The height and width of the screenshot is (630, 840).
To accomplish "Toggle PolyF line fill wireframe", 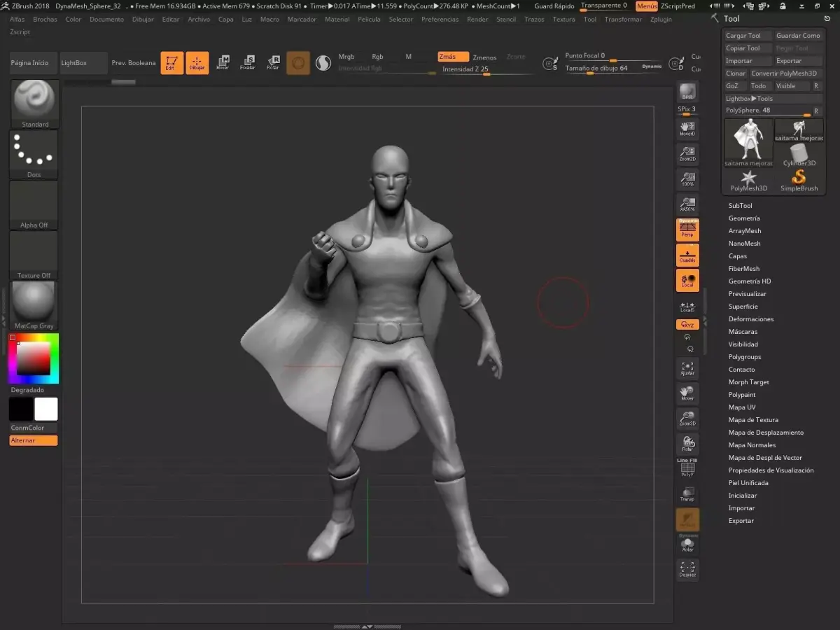I will pos(687,468).
